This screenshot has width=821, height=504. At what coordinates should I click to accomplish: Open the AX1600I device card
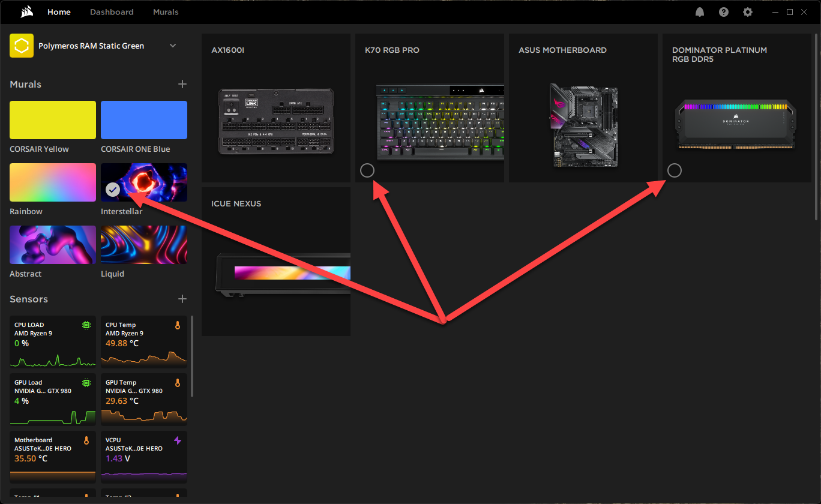276,108
